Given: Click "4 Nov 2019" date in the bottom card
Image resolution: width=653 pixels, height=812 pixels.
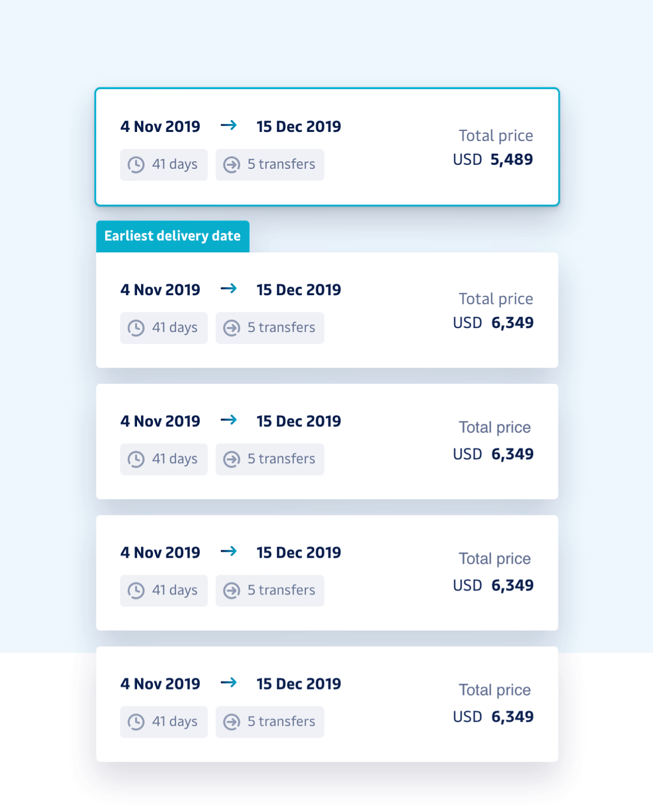Looking at the screenshot, I should (160, 684).
